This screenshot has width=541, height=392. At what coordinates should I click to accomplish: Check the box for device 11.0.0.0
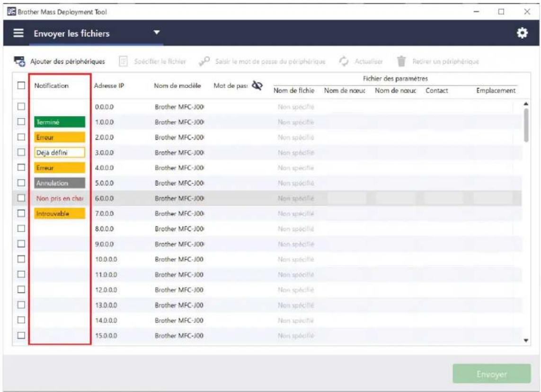[x=21, y=274]
